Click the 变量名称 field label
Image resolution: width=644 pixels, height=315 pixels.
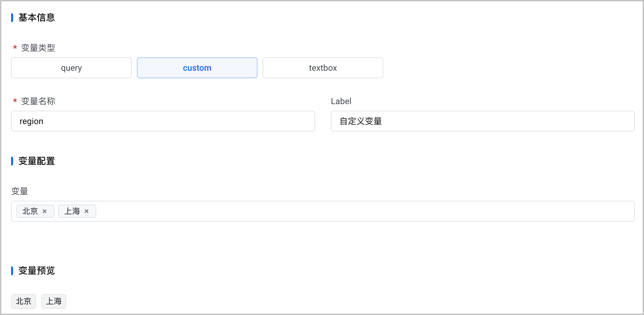click(38, 101)
